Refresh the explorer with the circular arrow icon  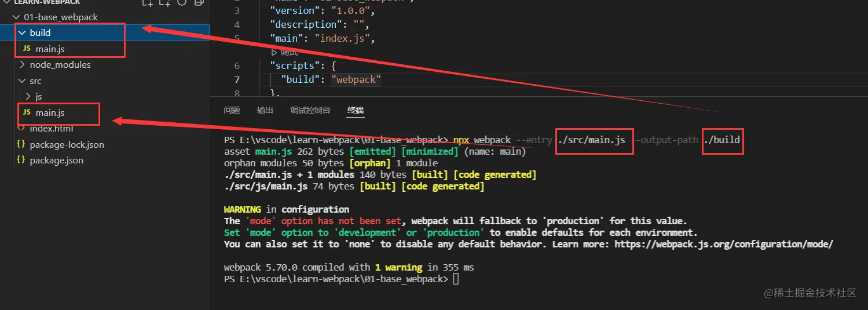coord(182,3)
